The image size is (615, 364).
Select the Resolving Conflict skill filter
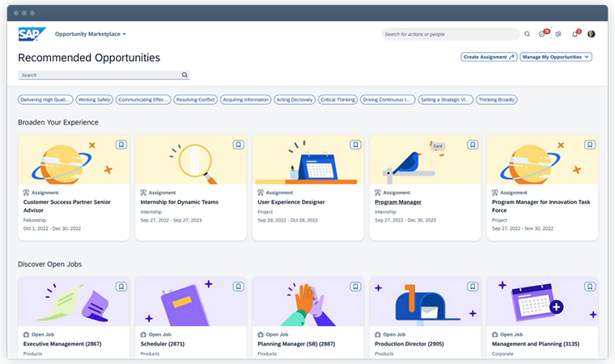pyautogui.click(x=195, y=99)
